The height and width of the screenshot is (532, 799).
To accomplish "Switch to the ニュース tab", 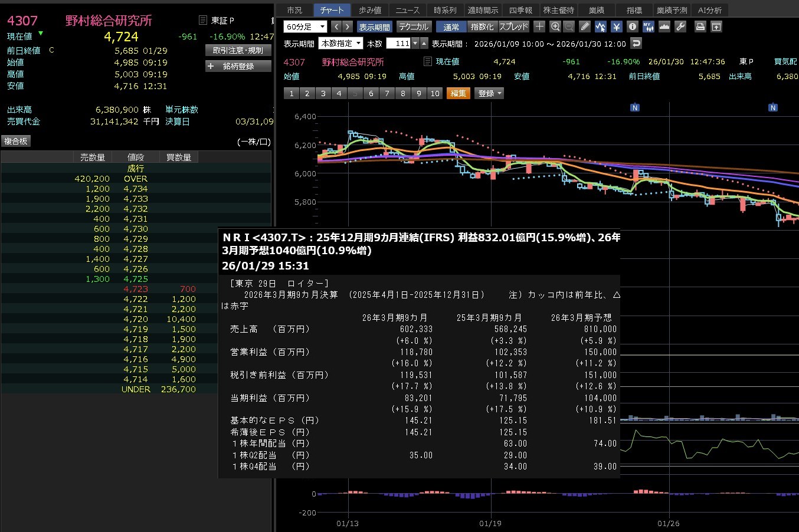I will (x=407, y=11).
